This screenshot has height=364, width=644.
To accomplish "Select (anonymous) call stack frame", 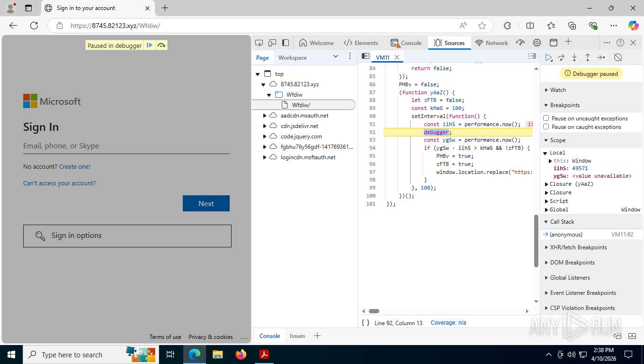I will click(x=590, y=235).
